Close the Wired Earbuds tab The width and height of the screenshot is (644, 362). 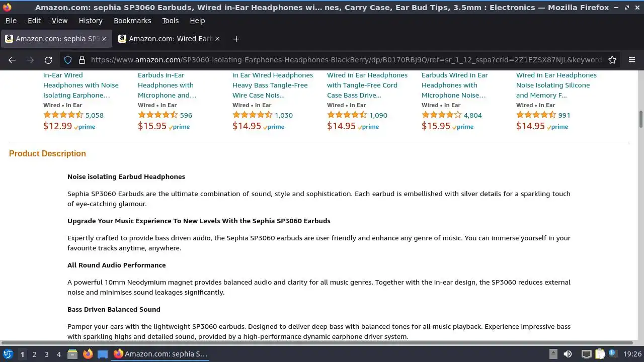pos(217,39)
